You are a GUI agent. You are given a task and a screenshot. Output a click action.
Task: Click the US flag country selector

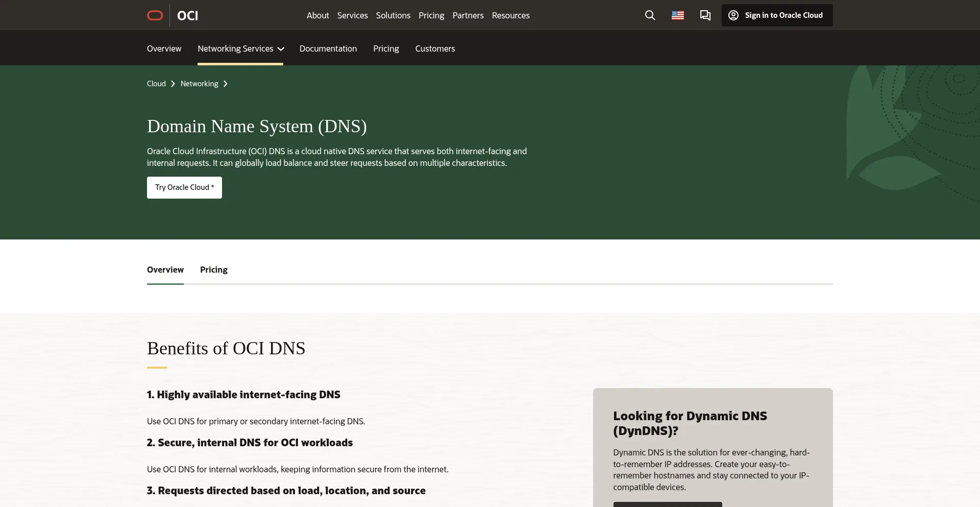pyautogui.click(x=677, y=15)
